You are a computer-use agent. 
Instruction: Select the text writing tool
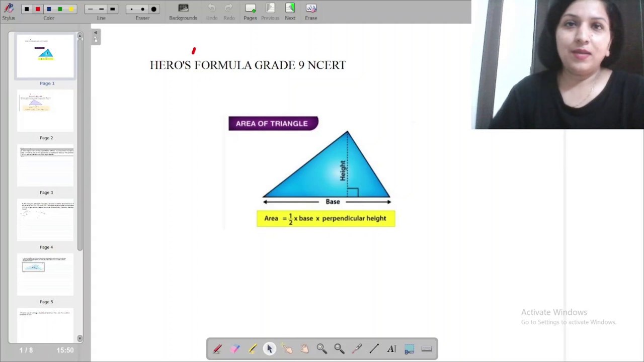click(391, 349)
